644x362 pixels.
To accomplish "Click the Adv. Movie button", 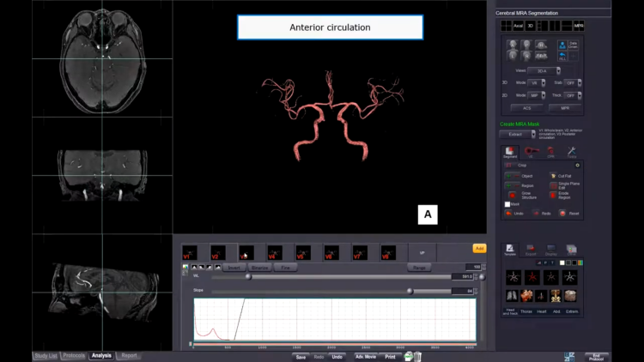I will (x=366, y=357).
